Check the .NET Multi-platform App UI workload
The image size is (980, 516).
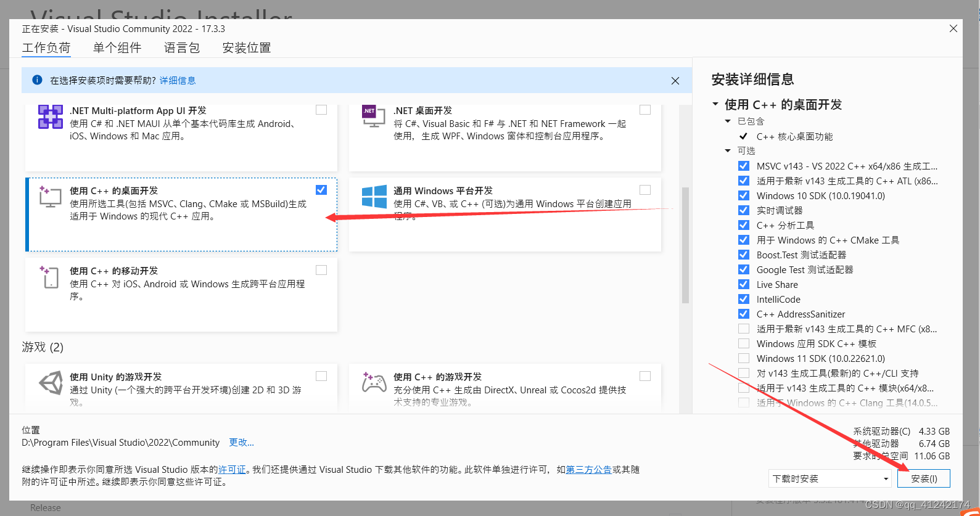(x=321, y=110)
